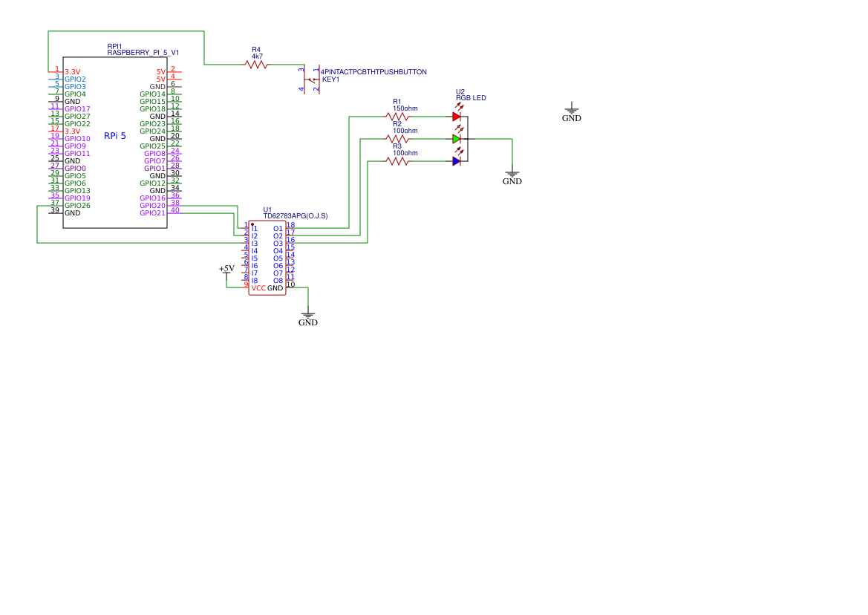This screenshot has height=615, width=868.
Task: Select the "I3" input pin label
Action: pyautogui.click(x=255, y=244)
